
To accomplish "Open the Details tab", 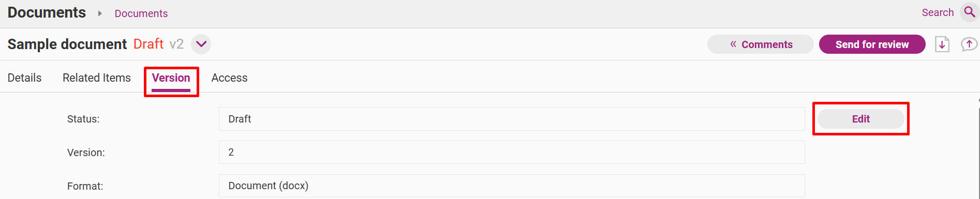I will [24, 78].
